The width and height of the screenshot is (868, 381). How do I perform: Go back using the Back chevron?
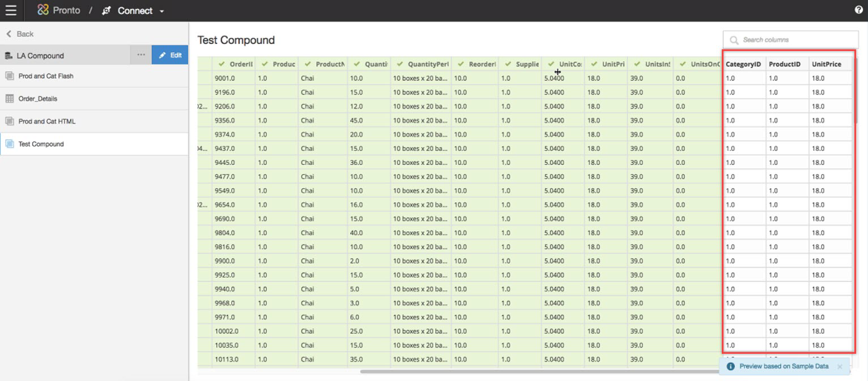click(x=9, y=34)
